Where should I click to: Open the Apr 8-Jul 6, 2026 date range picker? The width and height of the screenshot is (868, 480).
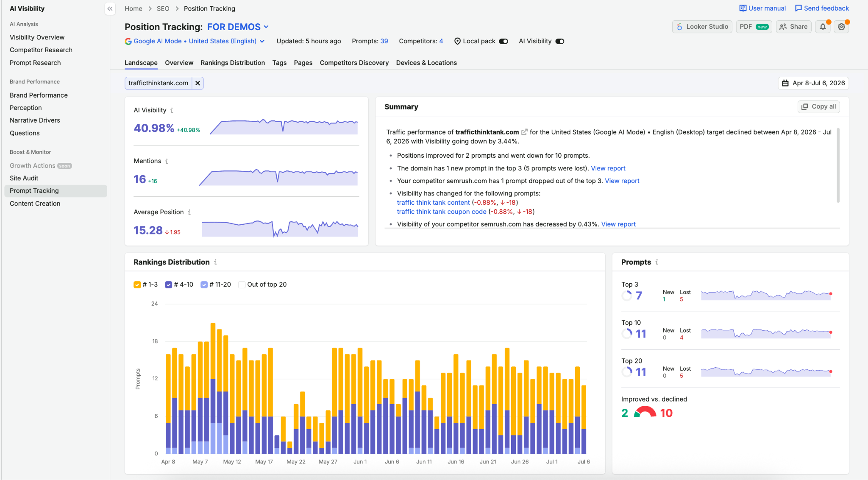tap(813, 83)
